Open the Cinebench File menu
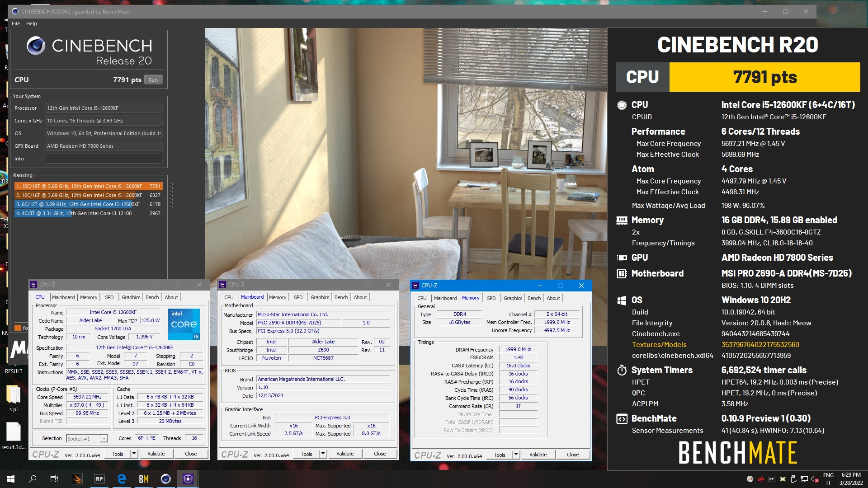The image size is (868, 488). click(16, 23)
